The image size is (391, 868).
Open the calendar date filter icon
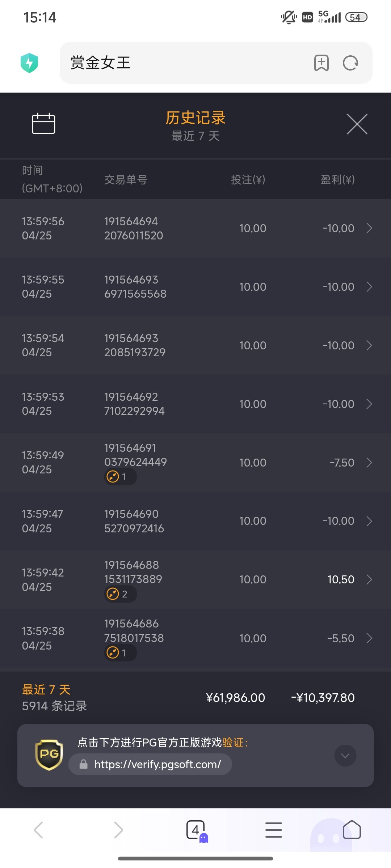coord(43,123)
